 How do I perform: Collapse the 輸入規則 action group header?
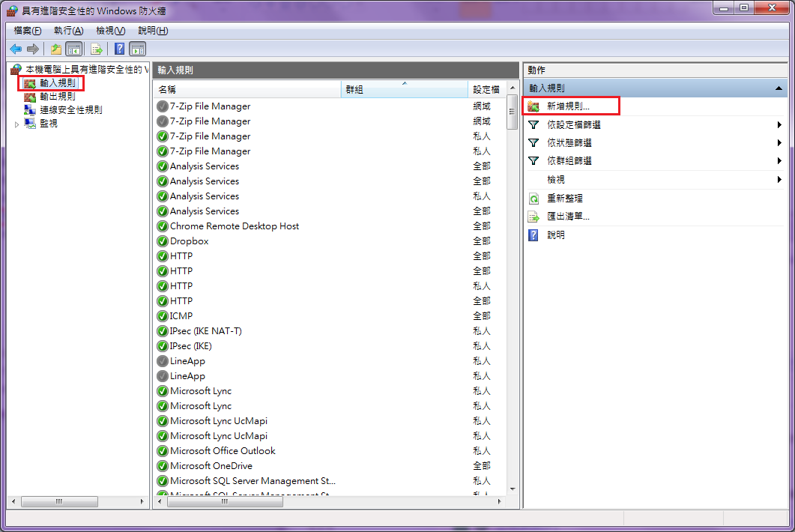point(779,87)
